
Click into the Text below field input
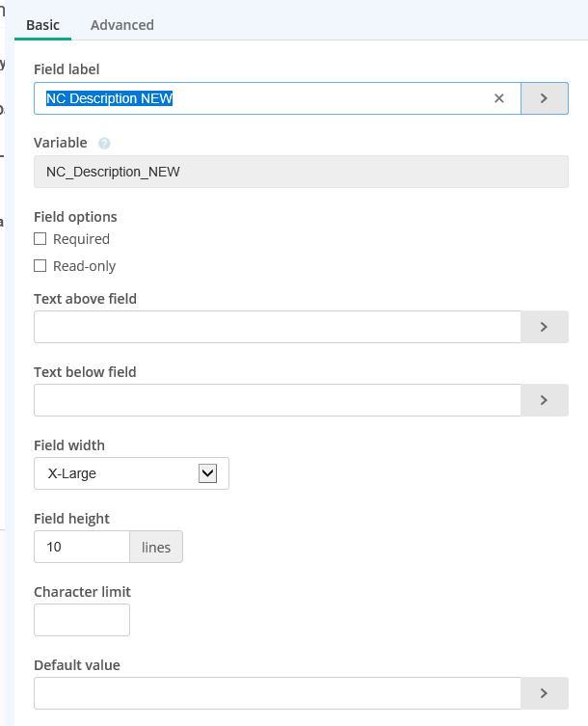pyautogui.click(x=277, y=400)
